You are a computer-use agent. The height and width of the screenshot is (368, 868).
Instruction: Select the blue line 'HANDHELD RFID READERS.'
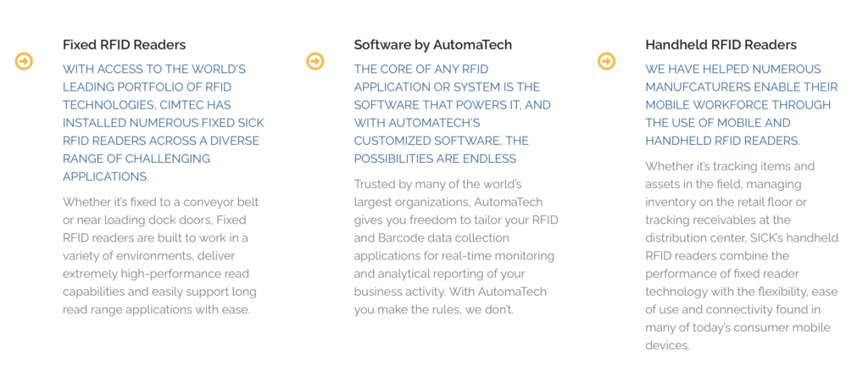coord(722,141)
